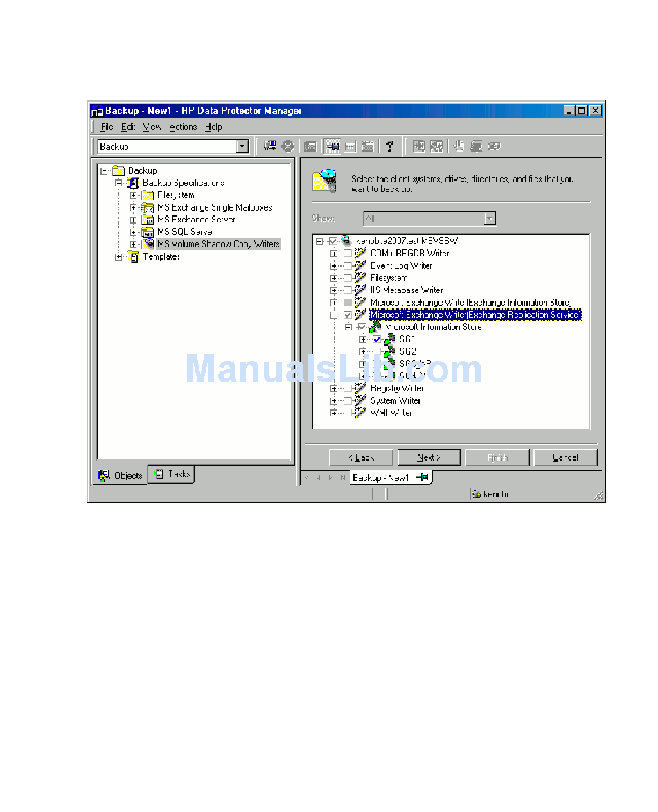Collapse the Microsoft Information Store node

[x=348, y=327]
